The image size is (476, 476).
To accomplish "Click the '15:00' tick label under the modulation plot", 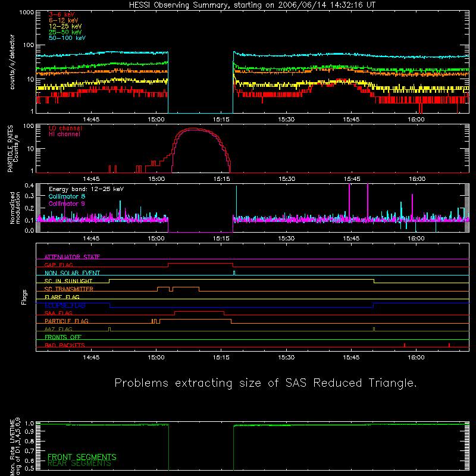I will coord(156,239).
